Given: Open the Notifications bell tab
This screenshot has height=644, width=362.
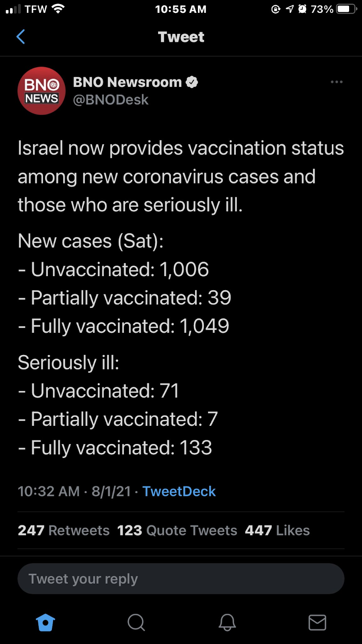Looking at the screenshot, I should [227, 623].
